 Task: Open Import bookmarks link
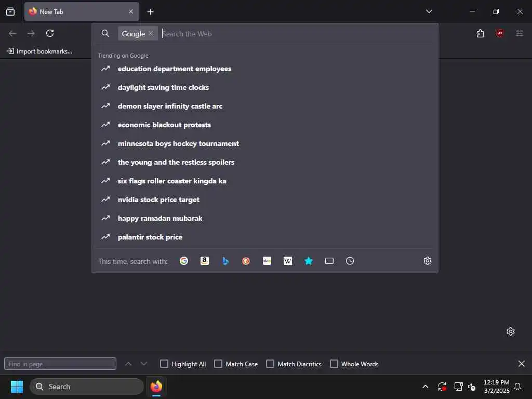(39, 51)
